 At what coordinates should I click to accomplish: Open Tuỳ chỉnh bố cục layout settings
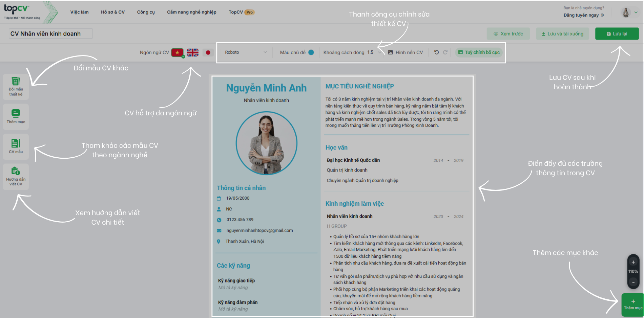[479, 52]
